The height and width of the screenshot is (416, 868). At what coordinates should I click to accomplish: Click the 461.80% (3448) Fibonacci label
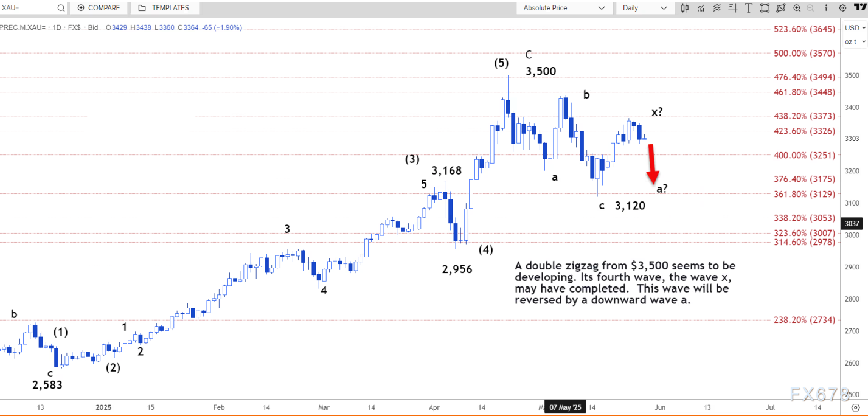(x=804, y=92)
